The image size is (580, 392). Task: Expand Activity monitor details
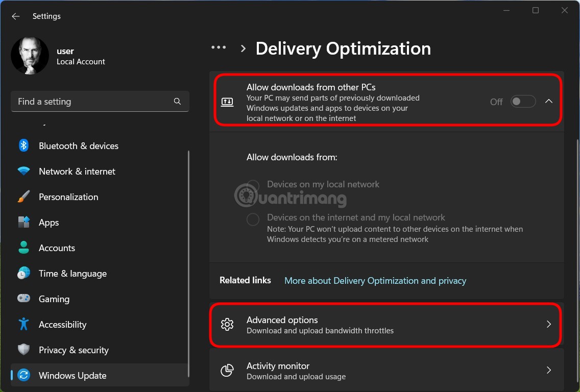(549, 371)
